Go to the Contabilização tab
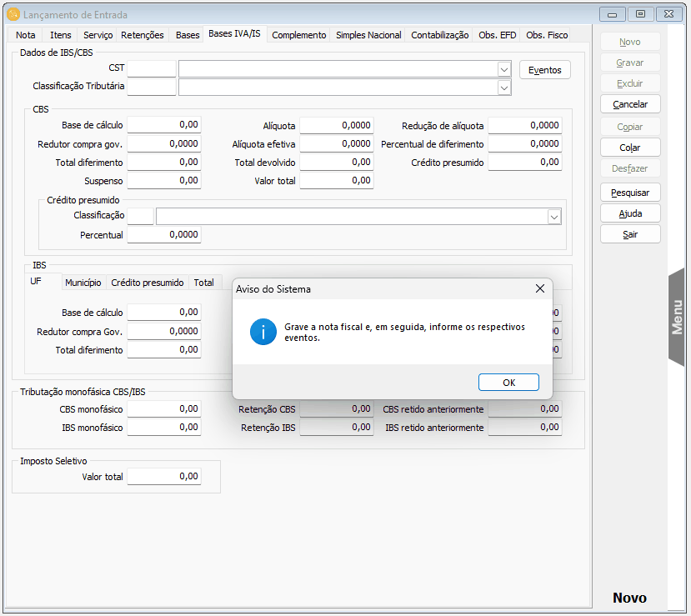691x616 pixels. pos(440,35)
